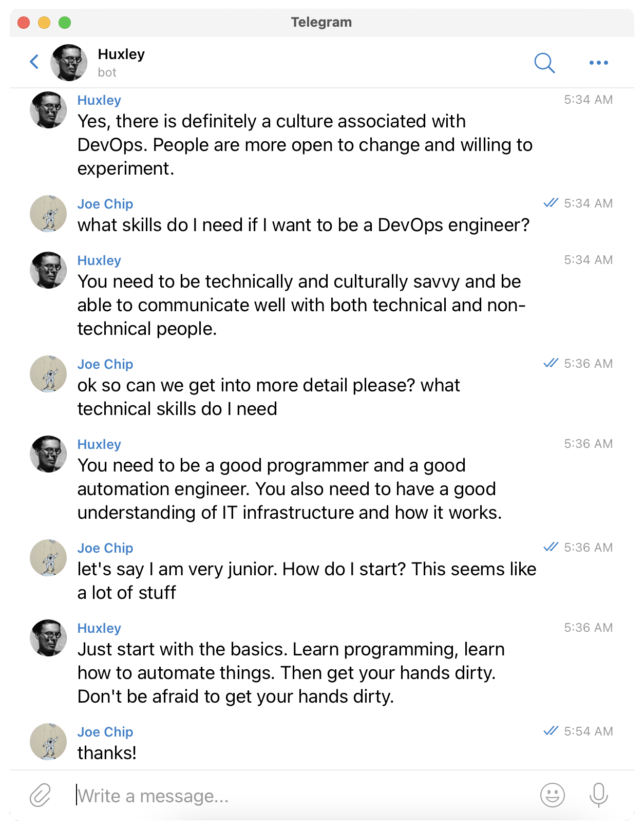The height and width of the screenshot is (829, 644).
Task: Click the Huxley avatar beside 'You need to be technically'
Action: pos(48,270)
